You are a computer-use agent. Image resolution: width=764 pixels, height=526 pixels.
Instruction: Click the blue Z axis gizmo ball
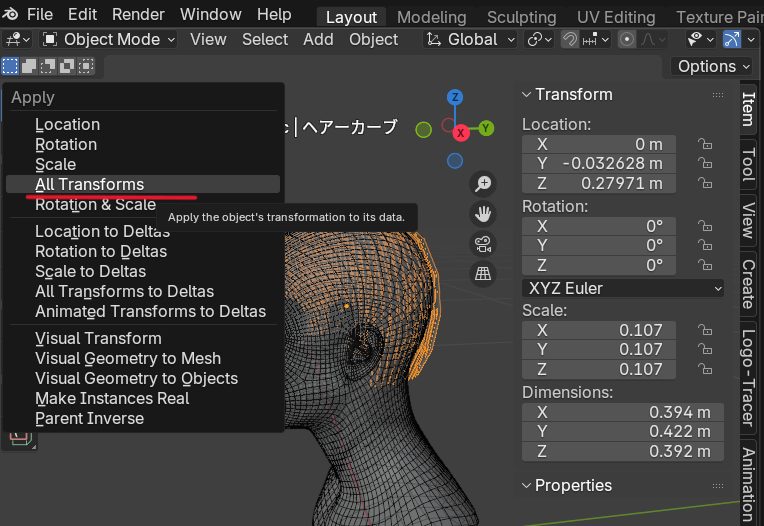[x=455, y=98]
